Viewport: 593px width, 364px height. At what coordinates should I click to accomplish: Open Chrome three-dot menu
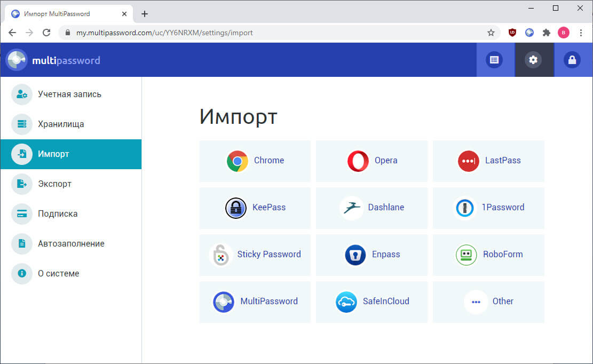pyautogui.click(x=581, y=33)
